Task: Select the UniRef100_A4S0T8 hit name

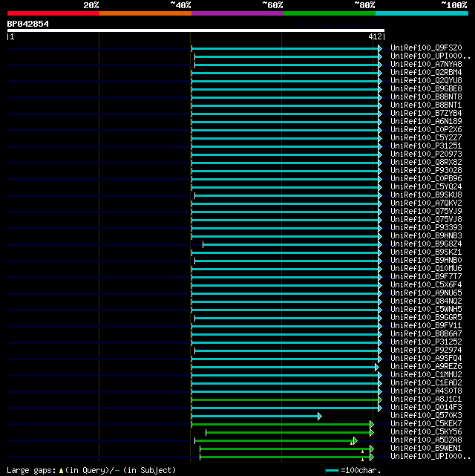Action: [x=426, y=391]
